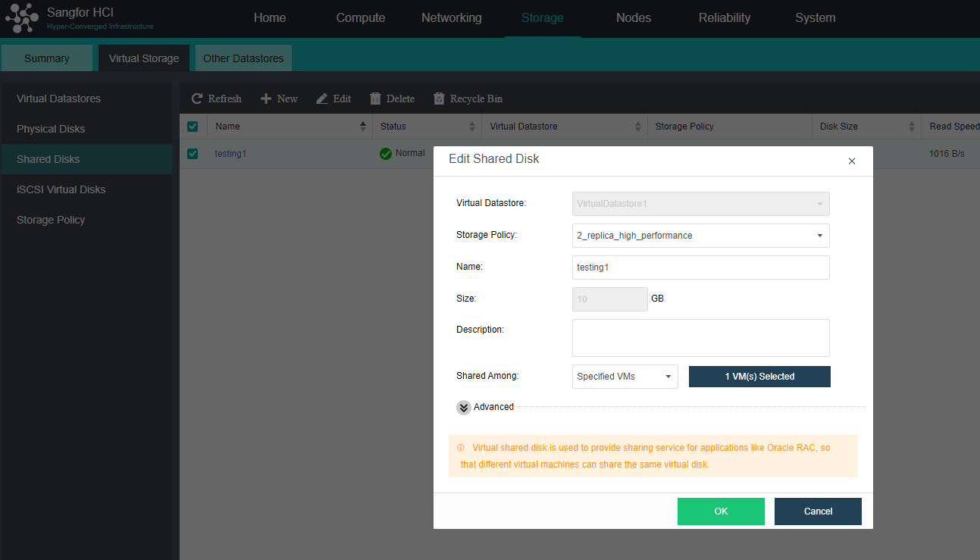Select iSCSI Virtual Disks in sidebar

point(61,189)
